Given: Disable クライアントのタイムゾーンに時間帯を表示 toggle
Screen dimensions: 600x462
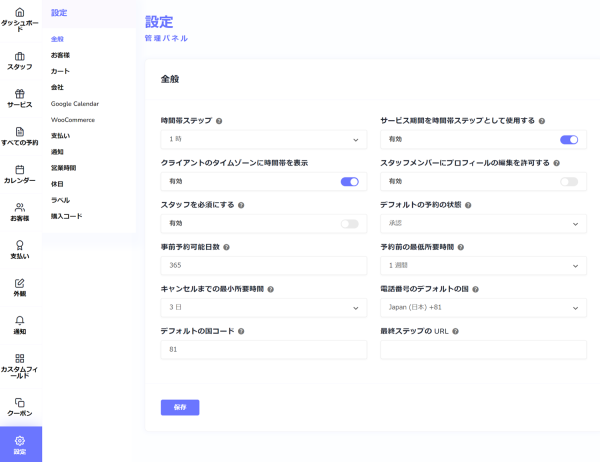Looking at the screenshot, I should click(x=349, y=182).
